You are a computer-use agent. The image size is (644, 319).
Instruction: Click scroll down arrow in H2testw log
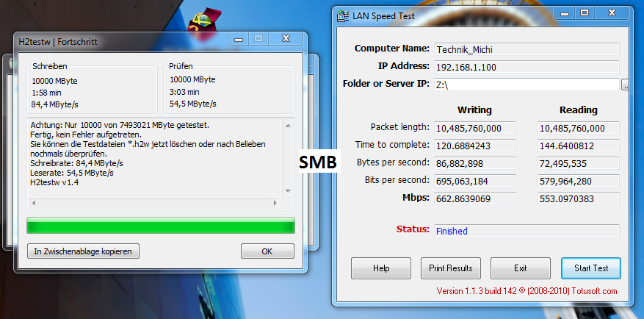pos(288,191)
